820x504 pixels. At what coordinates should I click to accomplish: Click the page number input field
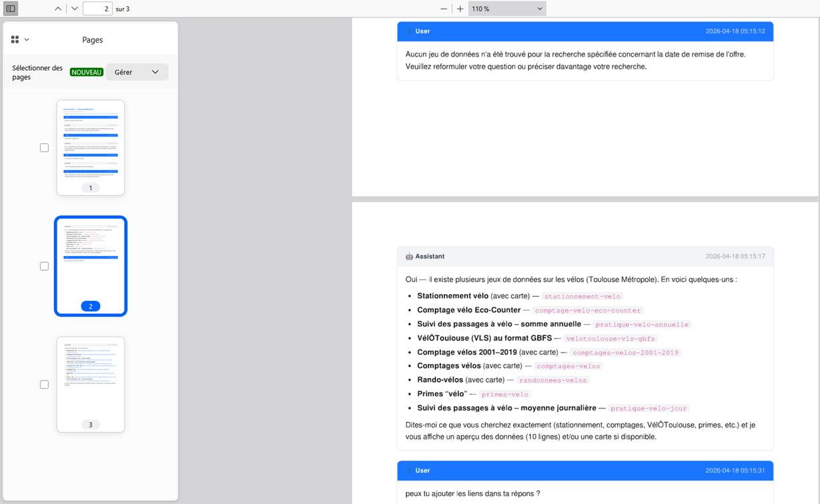tap(97, 9)
